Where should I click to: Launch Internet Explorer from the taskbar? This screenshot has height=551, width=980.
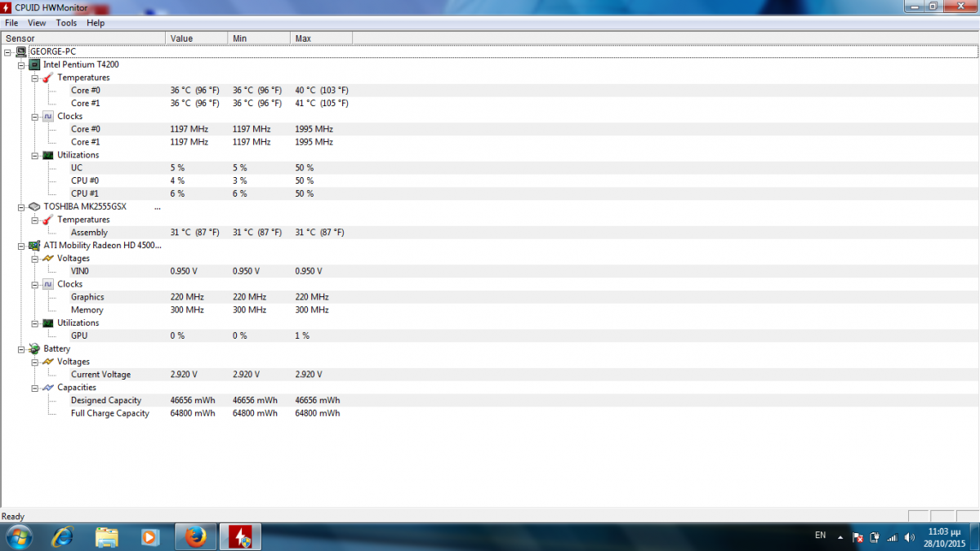[63, 536]
